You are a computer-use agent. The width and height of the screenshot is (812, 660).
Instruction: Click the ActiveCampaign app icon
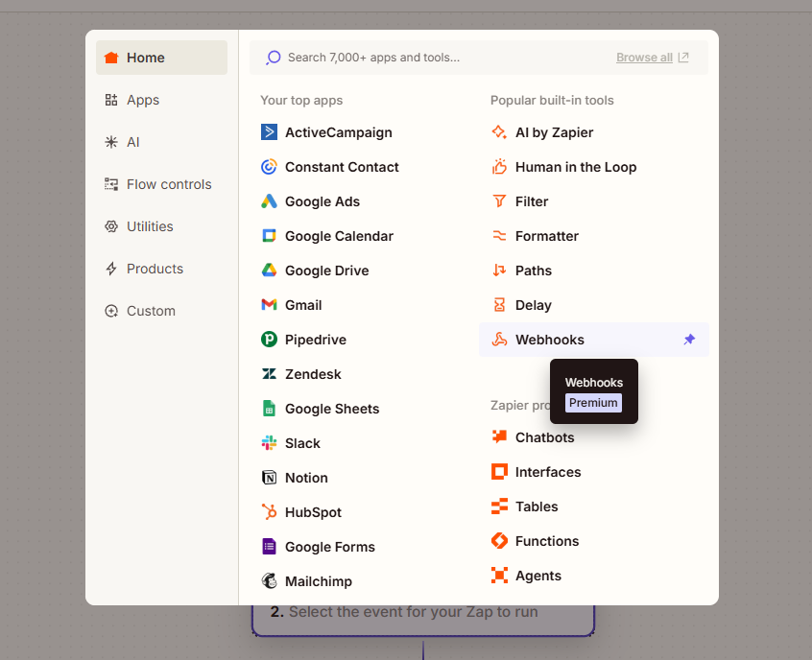269,132
